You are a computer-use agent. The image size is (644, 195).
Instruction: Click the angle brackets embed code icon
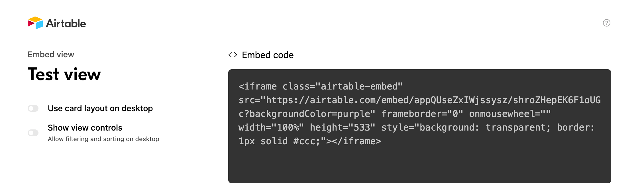[x=233, y=55]
